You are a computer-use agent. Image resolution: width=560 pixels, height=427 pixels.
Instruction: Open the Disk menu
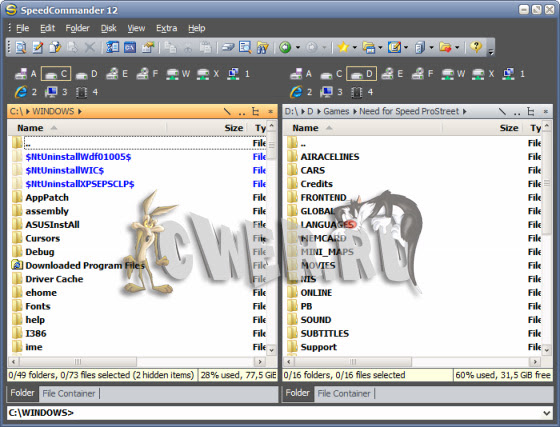point(109,28)
